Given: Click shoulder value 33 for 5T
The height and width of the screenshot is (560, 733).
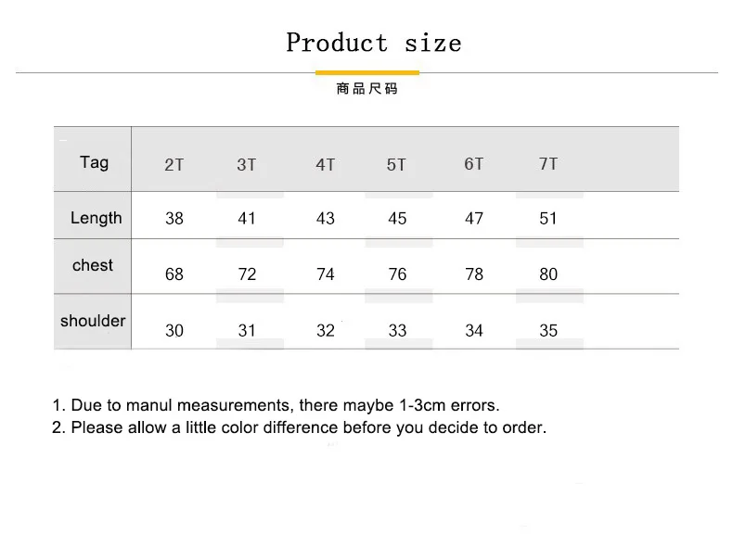Looking at the screenshot, I should click(397, 330).
